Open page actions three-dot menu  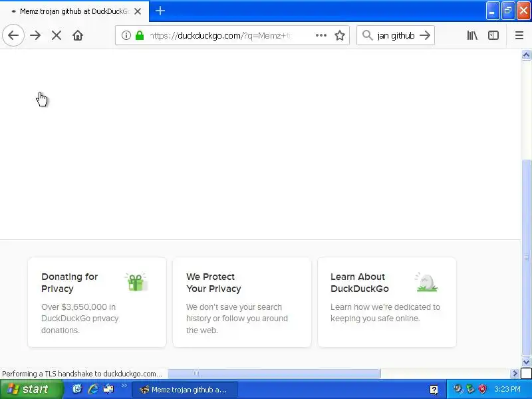pos(321,35)
